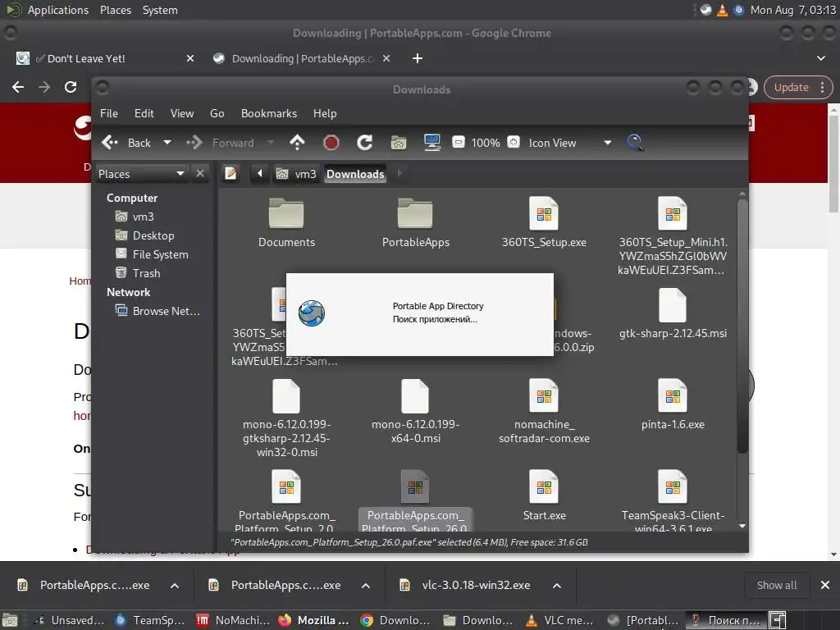Screen dimensions: 840x630
Task: Click the scrollbar down arrow in file list
Action: coord(742,526)
